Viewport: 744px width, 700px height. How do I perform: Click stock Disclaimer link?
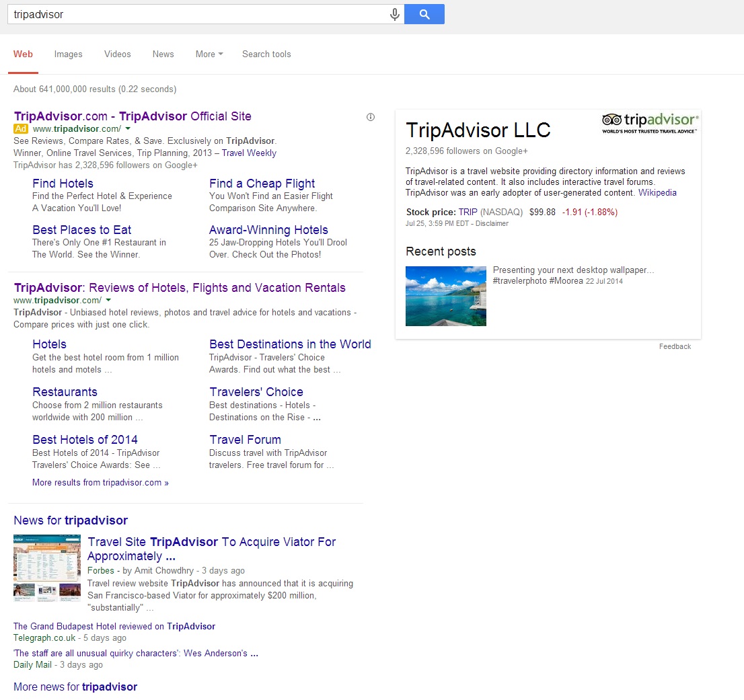tap(492, 224)
